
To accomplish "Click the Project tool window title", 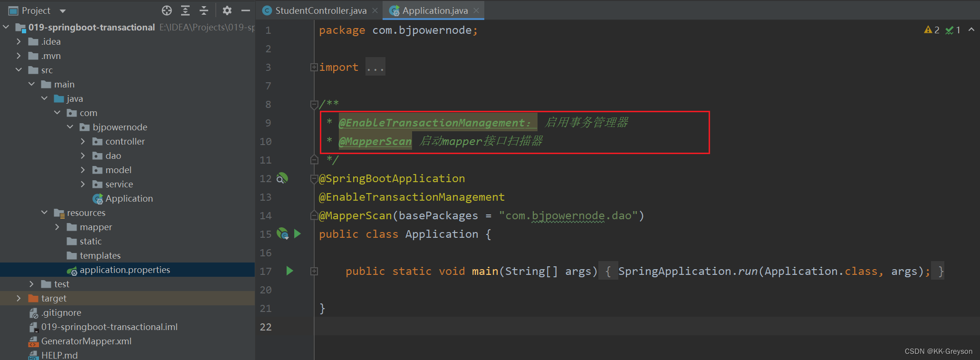I will point(36,10).
